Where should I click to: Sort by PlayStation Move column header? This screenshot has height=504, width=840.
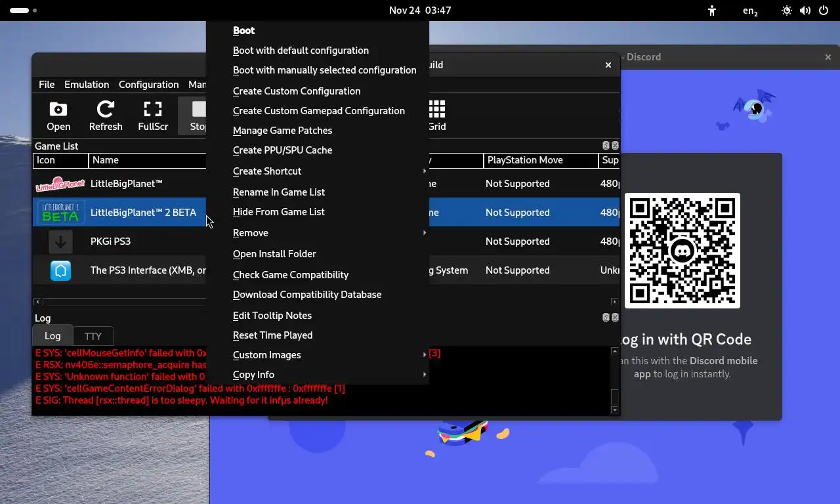pos(541,160)
